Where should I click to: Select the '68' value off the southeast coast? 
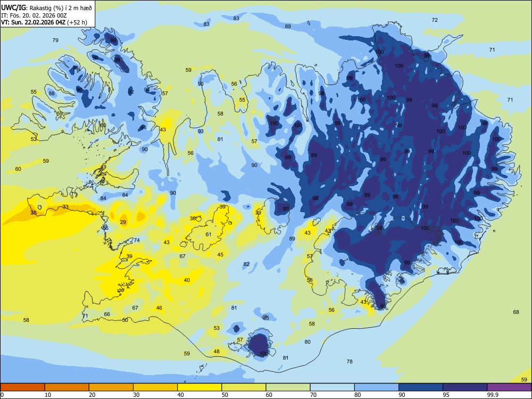516,312
